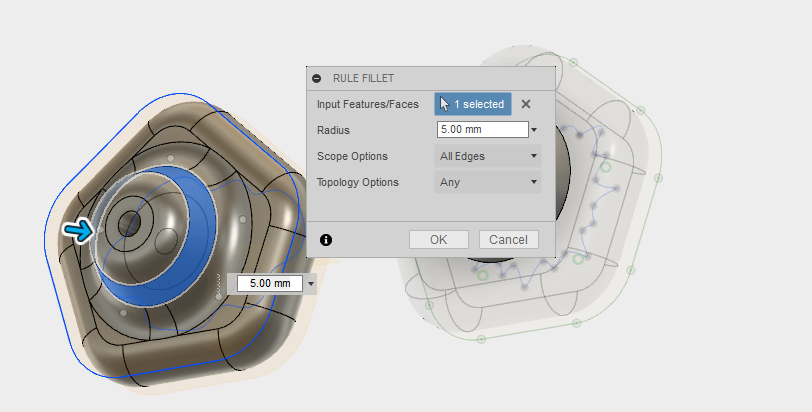Open the Radius dropdown arrow in dialog

[x=534, y=130]
